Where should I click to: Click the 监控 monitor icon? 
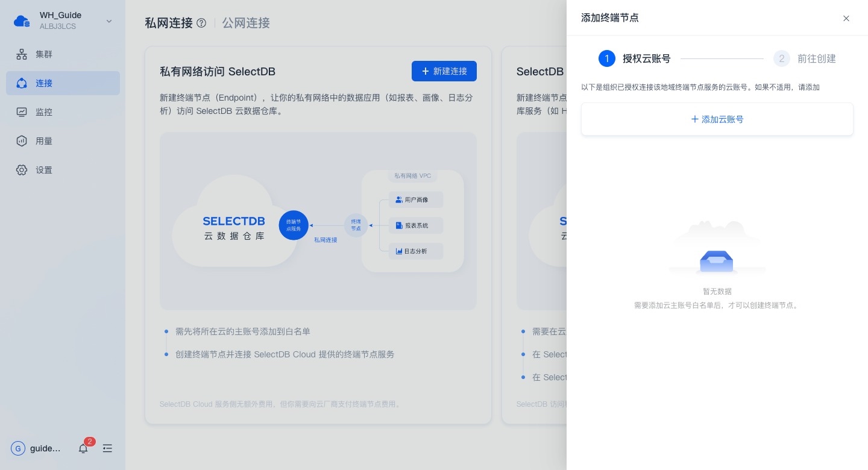pyautogui.click(x=22, y=112)
